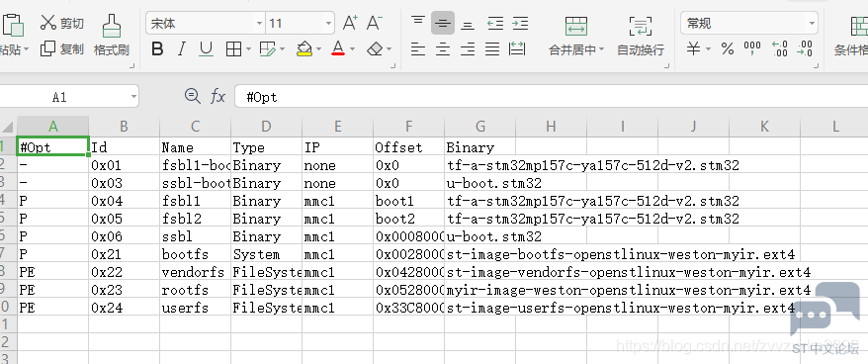This screenshot has height=364, width=868.
Task: Justify text in cells
Action: pyautogui.click(x=492, y=49)
